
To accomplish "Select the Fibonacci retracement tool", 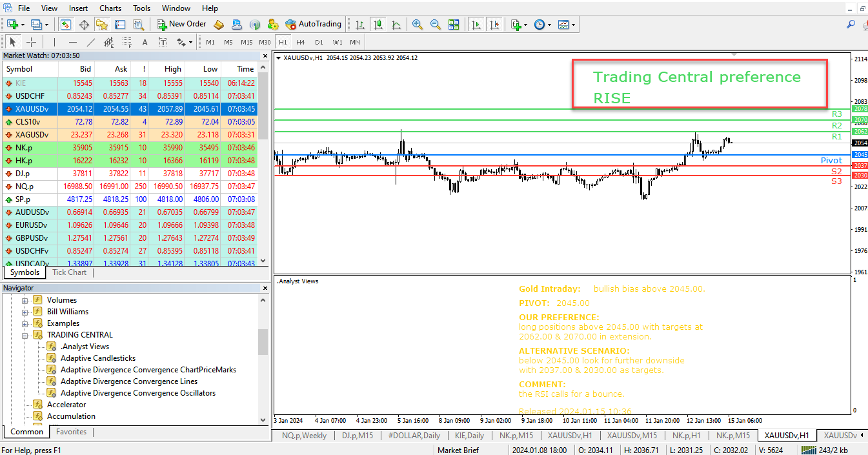I will point(127,42).
